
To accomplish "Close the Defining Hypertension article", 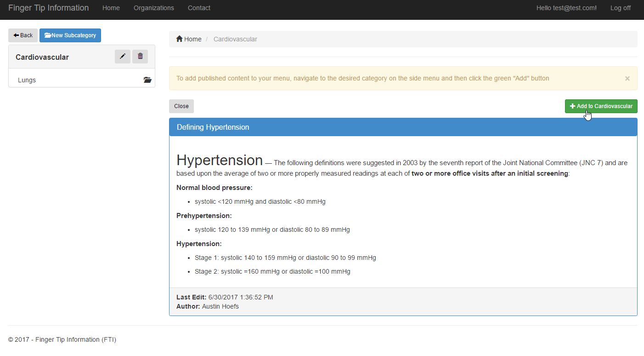I will [x=181, y=106].
